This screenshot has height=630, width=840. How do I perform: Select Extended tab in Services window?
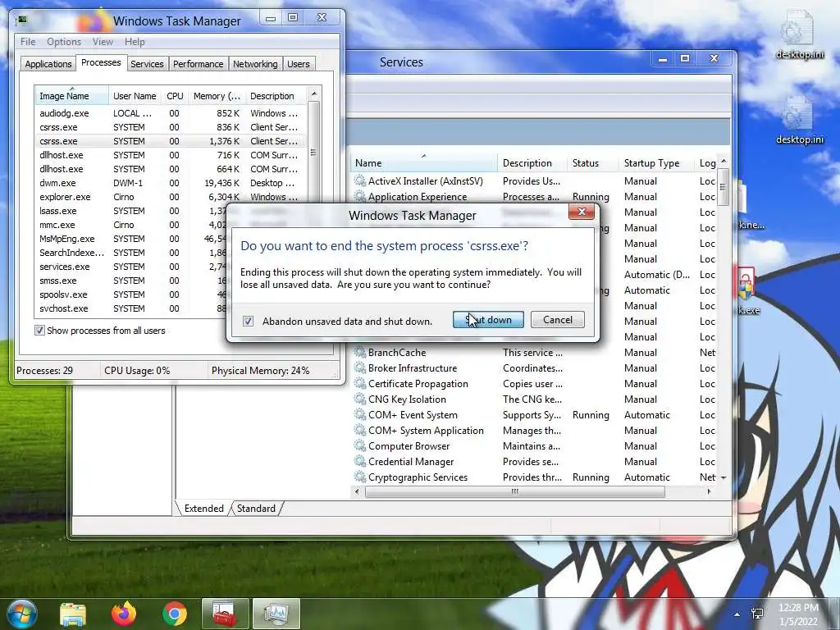point(203,509)
